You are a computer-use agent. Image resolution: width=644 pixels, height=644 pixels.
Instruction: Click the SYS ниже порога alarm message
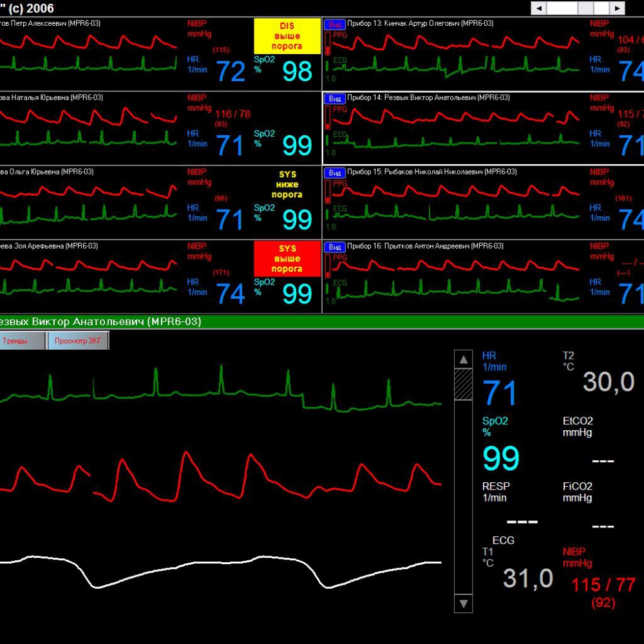pos(287,185)
